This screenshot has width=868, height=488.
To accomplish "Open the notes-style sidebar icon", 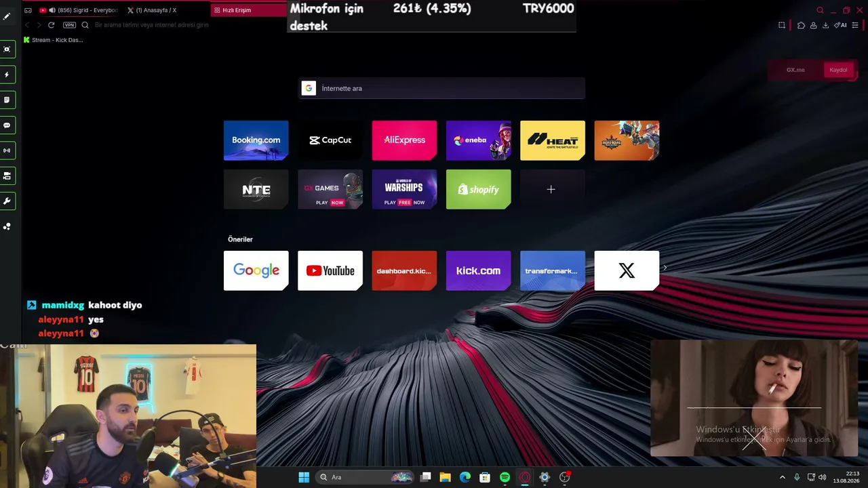I will (x=7, y=100).
